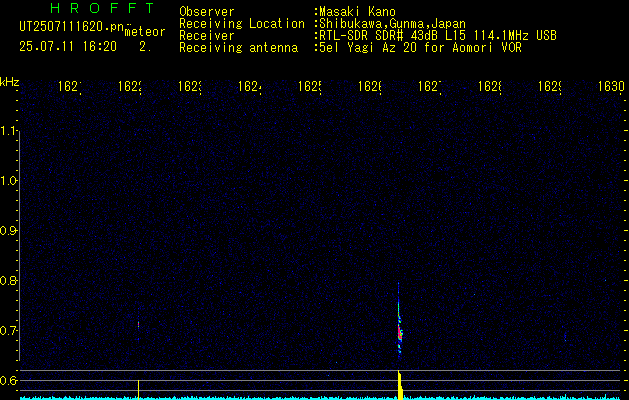Click the 1628 time axis label

tap(490, 87)
